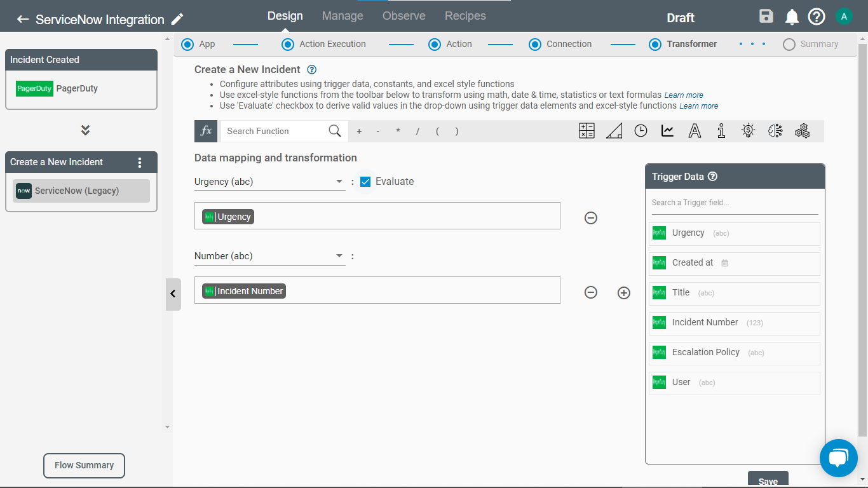Open Trigger Data help icon
The width and height of the screenshot is (868, 488).
point(713,177)
